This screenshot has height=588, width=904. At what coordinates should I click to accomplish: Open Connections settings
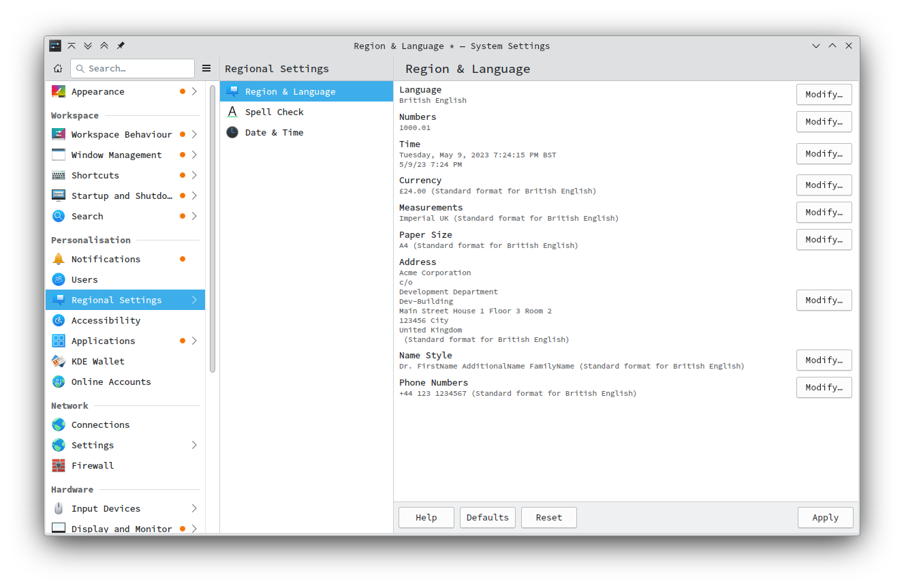(125, 424)
